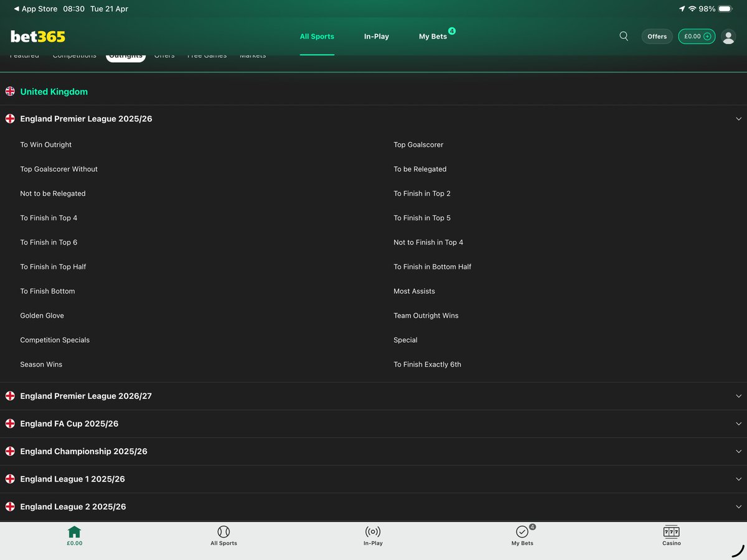Open Top Goalscorer market
This screenshot has height=560, width=747.
(418, 145)
